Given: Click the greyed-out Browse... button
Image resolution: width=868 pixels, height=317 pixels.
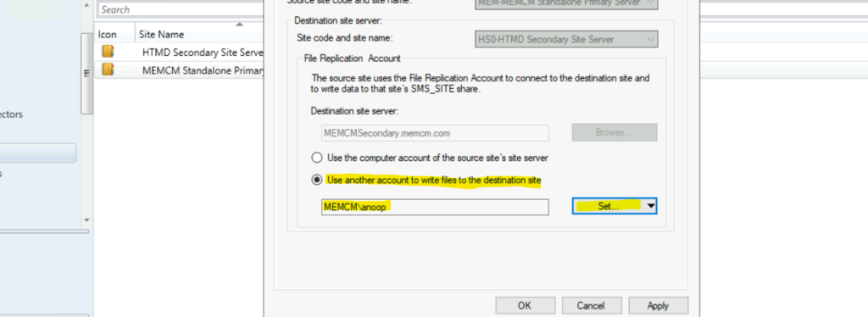Looking at the screenshot, I should click(615, 133).
